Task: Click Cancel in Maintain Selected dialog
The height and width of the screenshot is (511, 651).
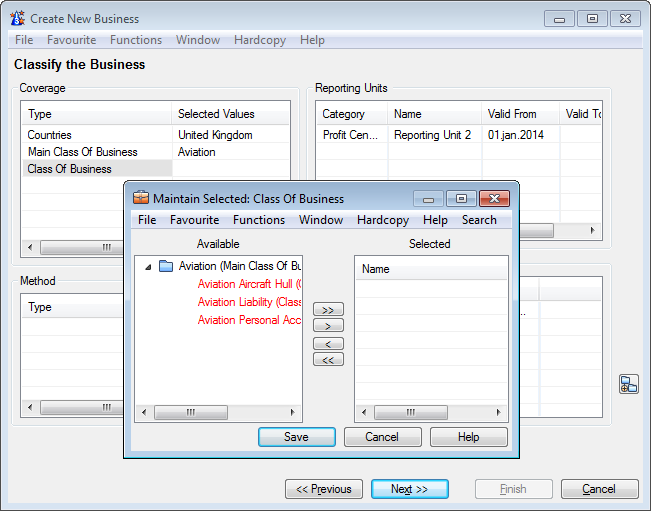Action: click(382, 437)
